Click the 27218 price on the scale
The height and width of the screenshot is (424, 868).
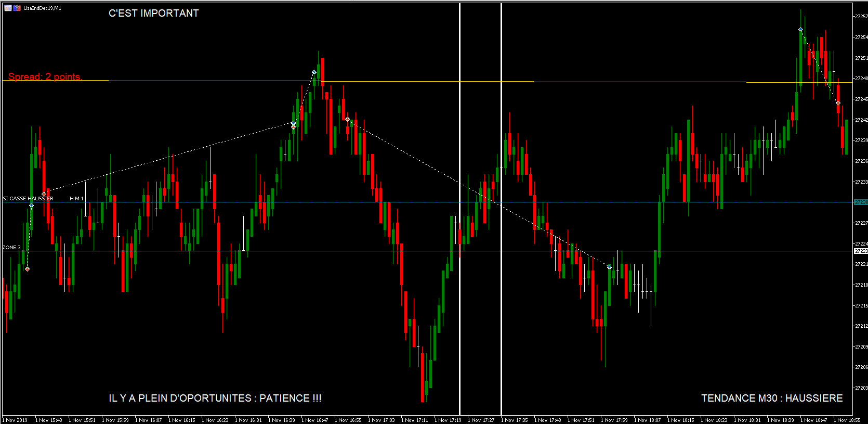[861, 285]
